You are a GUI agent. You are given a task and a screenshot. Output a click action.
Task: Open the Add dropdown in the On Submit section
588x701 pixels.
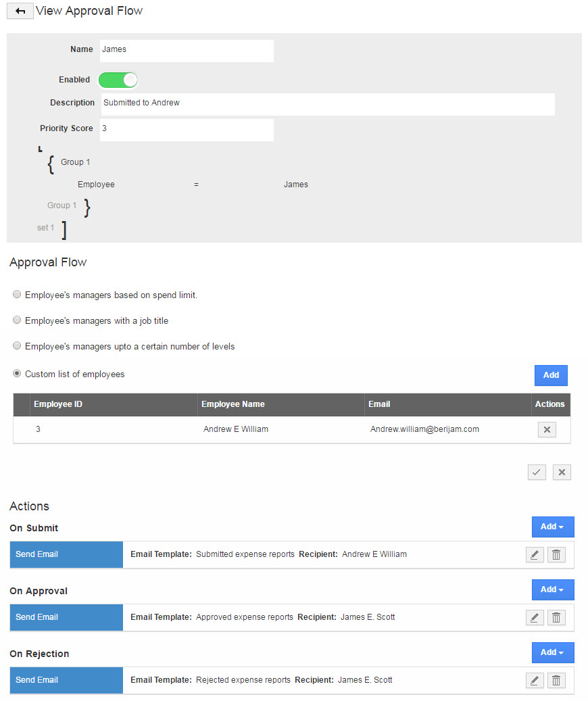pos(553,527)
